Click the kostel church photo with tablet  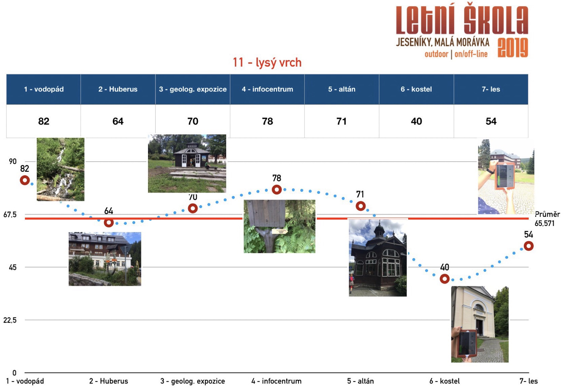pos(479,324)
